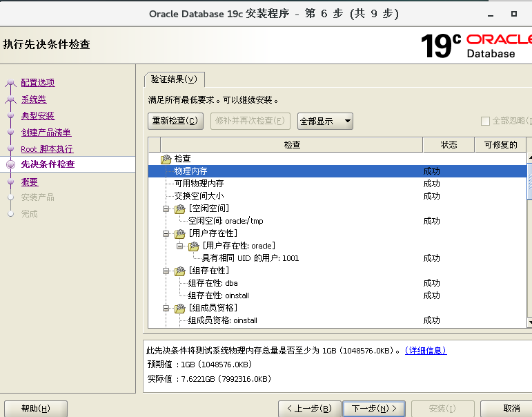532x417 pixels.
Task: Select 组存在性: dba row
Action: click(x=337, y=283)
